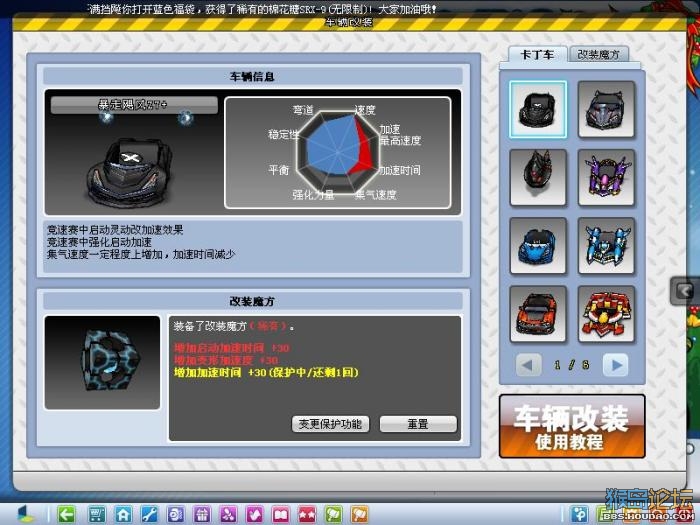Image resolution: width=700 pixels, height=525 pixels.
Task: Switch to the 卡丁车 tab
Action: (x=538, y=54)
